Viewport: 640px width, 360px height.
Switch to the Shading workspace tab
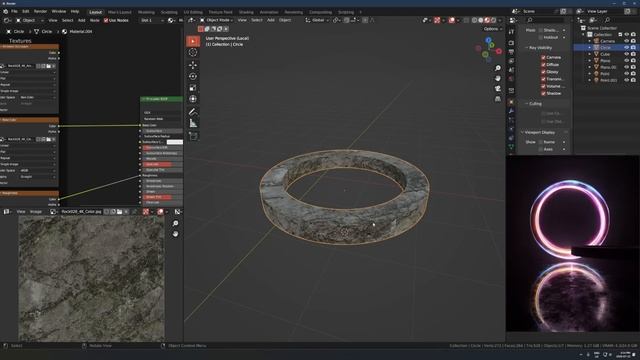click(246, 12)
